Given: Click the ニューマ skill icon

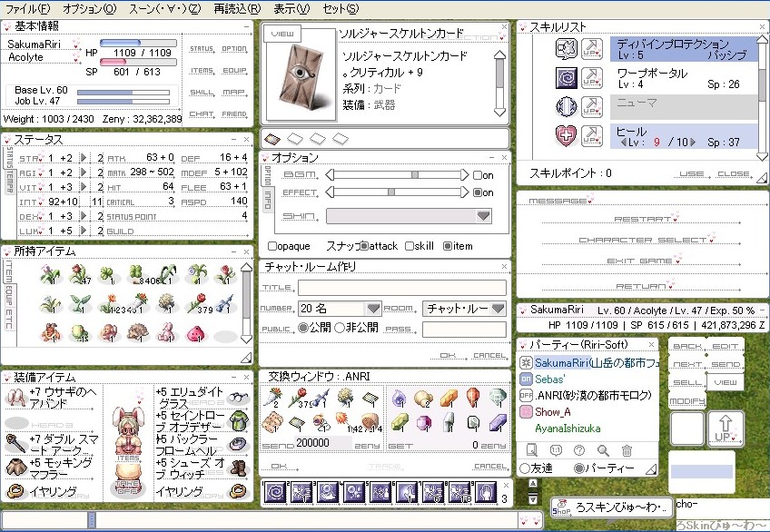Looking at the screenshot, I should tap(567, 107).
